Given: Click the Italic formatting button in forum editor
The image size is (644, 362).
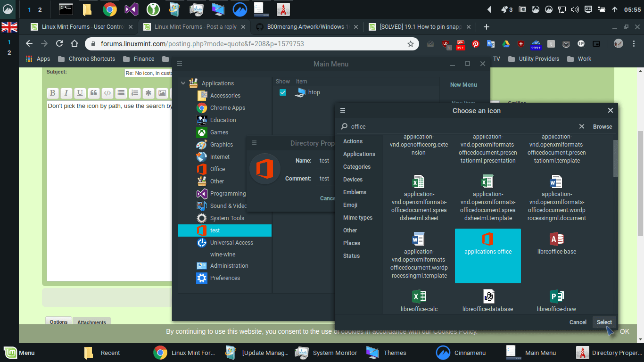Looking at the screenshot, I should [66, 93].
